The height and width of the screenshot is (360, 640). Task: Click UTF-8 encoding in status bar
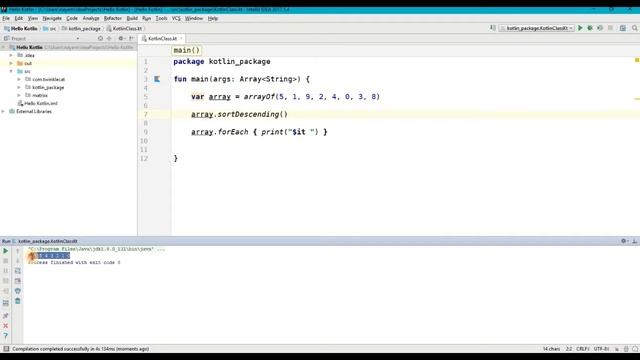[x=602, y=349]
